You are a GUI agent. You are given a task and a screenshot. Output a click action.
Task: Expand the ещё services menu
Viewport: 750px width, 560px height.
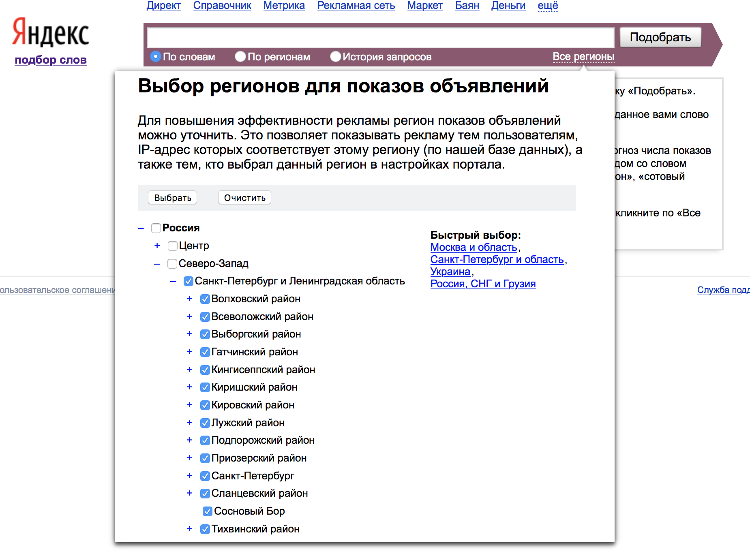pos(548,6)
